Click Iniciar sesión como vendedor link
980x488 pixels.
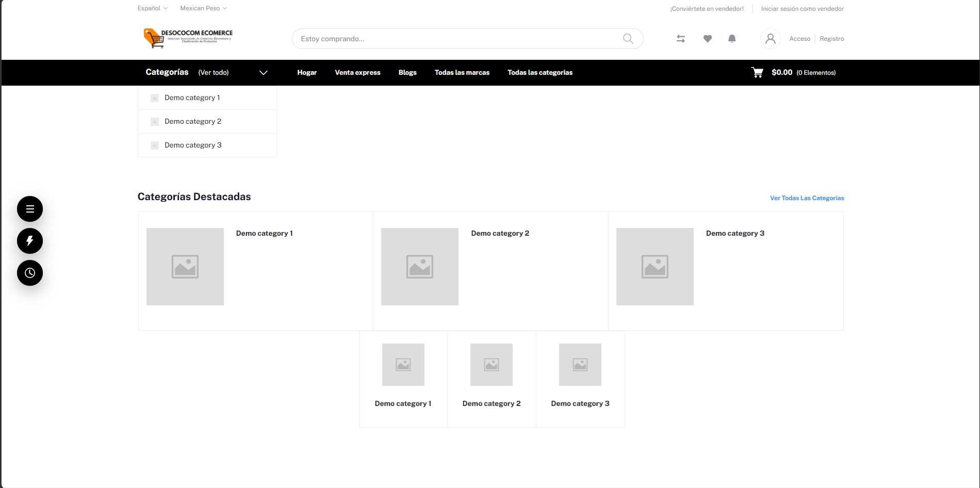point(803,9)
